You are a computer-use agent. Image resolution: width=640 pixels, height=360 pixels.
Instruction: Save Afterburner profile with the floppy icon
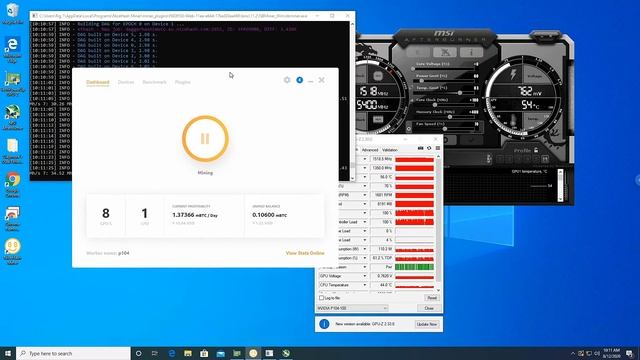pos(545,159)
